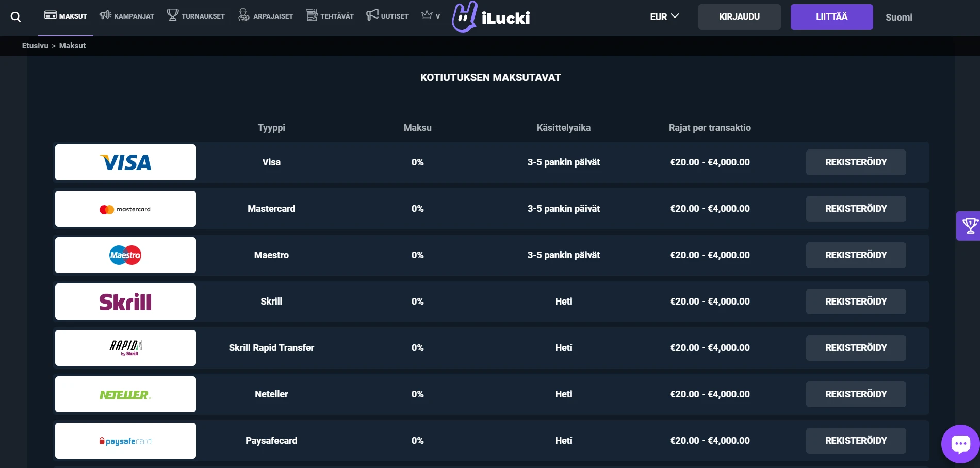980x468 pixels.
Task: Click Rekisteröidy in the Visa row
Action: click(856, 162)
